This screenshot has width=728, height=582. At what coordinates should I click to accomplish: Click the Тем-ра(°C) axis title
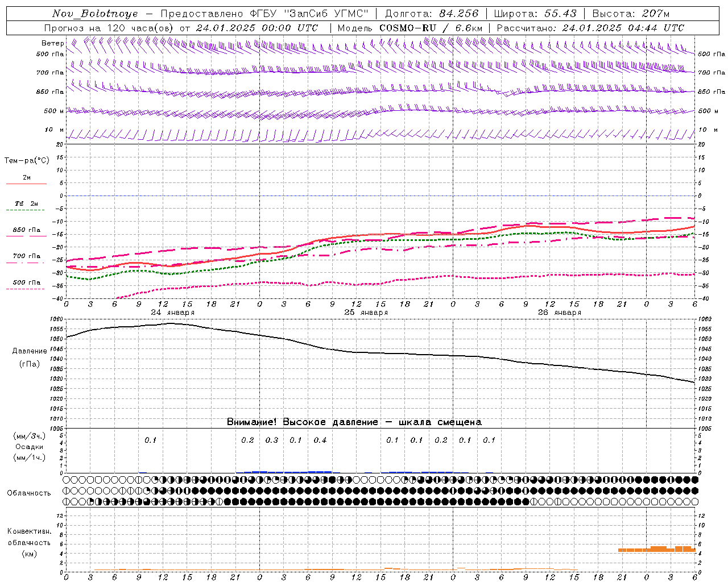[x=27, y=161]
